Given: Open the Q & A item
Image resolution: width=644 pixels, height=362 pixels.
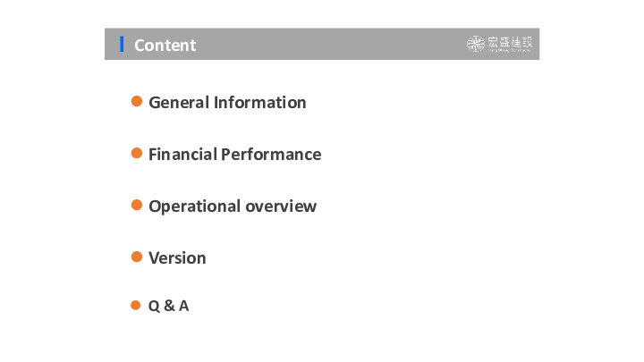Looking at the screenshot, I should click(x=168, y=306).
